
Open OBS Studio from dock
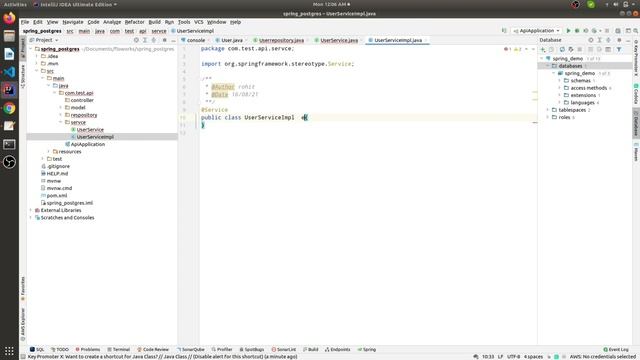click(9, 162)
